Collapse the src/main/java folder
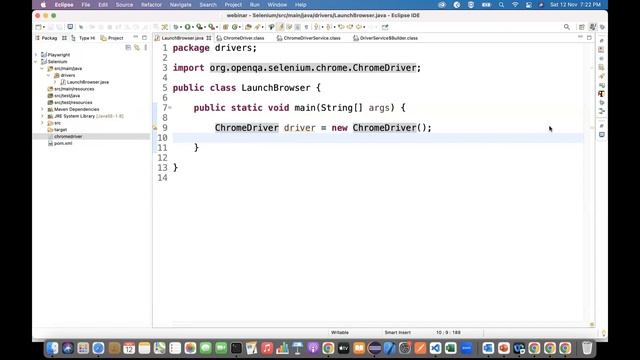 [42, 69]
